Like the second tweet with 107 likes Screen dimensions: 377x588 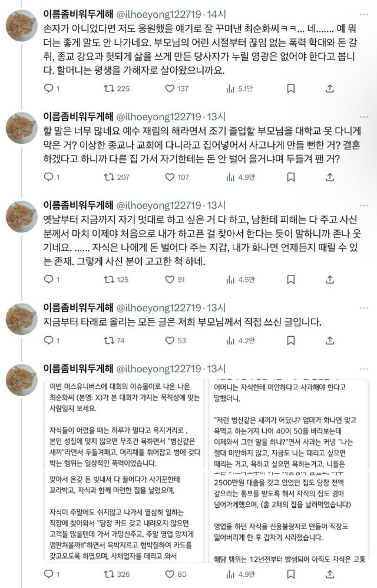170,177
